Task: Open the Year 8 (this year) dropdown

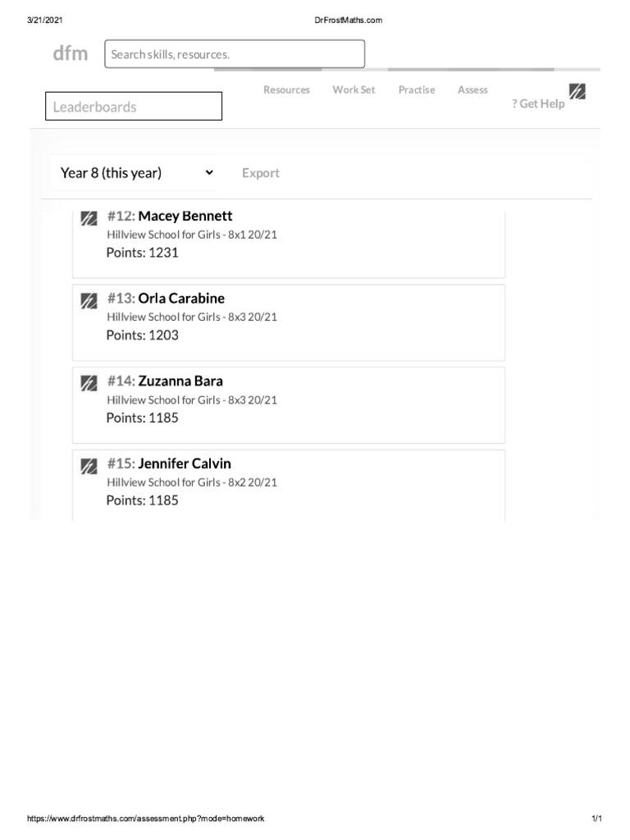Action: [136, 173]
